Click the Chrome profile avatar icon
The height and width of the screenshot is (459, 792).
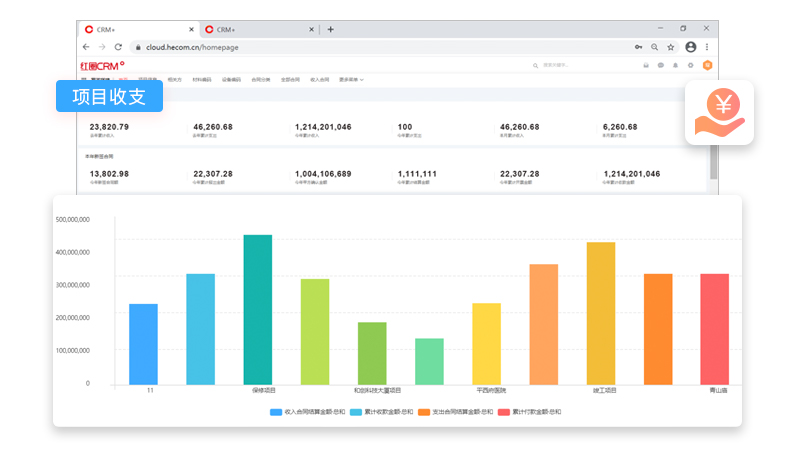pyautogui.click(x=690, y=47)
